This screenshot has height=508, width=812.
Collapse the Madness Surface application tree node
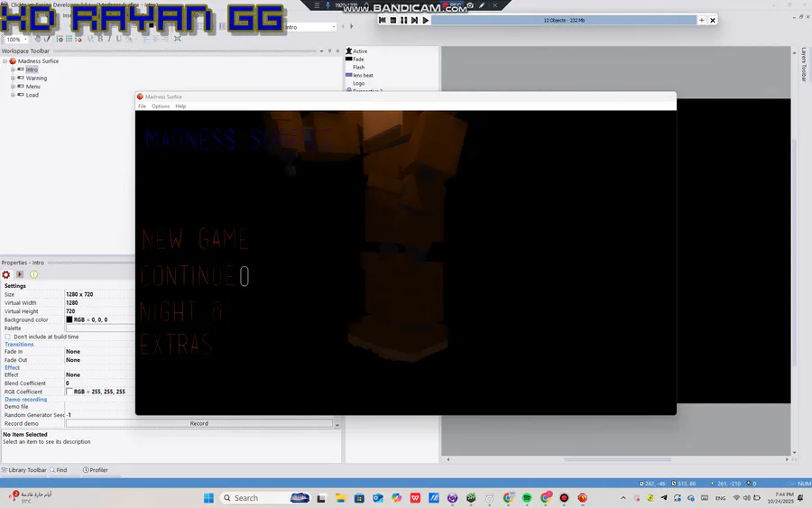[x=5, y=61]
